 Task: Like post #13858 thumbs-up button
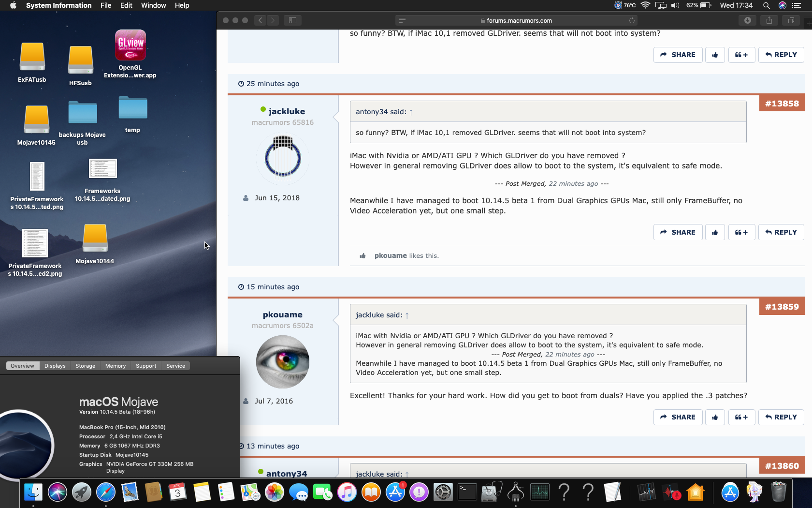point(715,232)
